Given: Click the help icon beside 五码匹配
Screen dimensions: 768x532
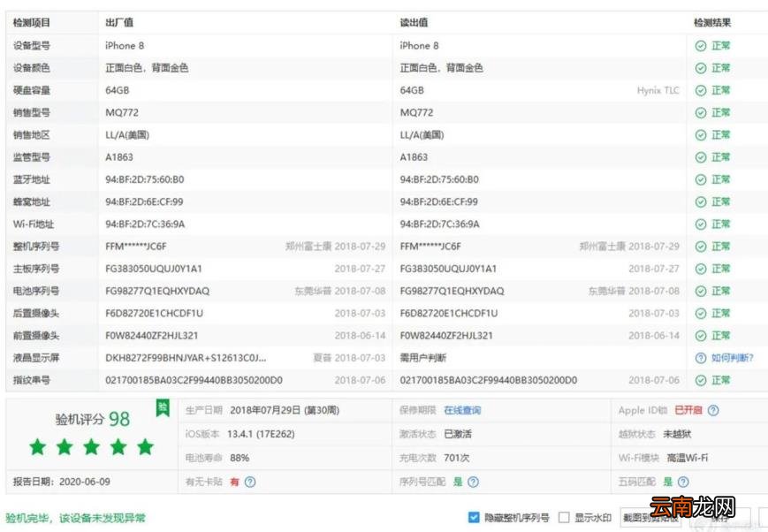Looking at the screenshot, I should (683, 482).
